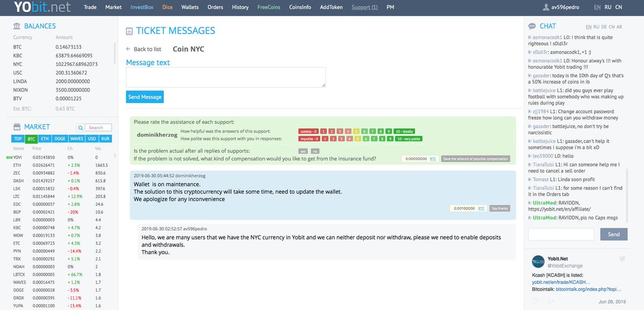Screen dimensions: 644x310
Task: Open PM messages
Action: [x=390, y=8]
